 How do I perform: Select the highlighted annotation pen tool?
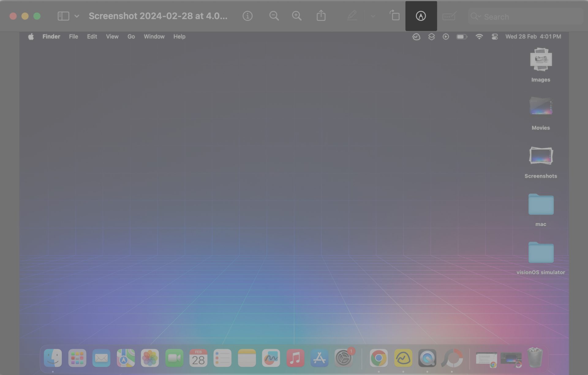pos(421,16)
